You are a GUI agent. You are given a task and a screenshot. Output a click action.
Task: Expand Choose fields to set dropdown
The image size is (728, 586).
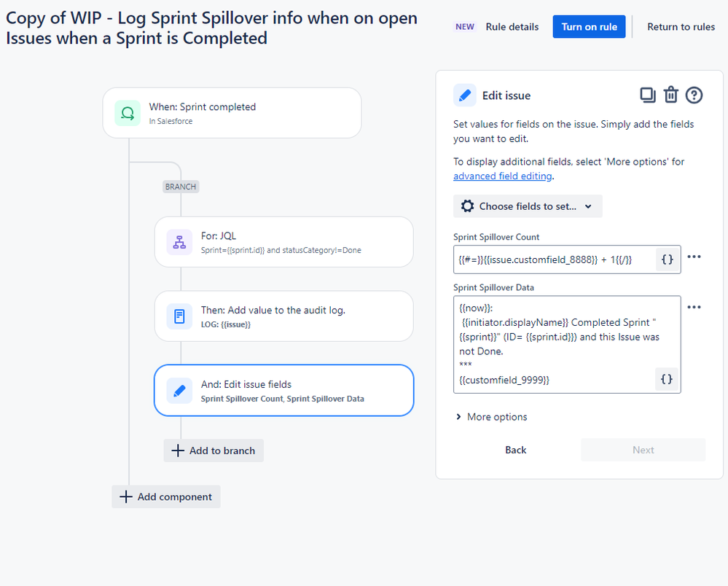[x=528, y=206]
